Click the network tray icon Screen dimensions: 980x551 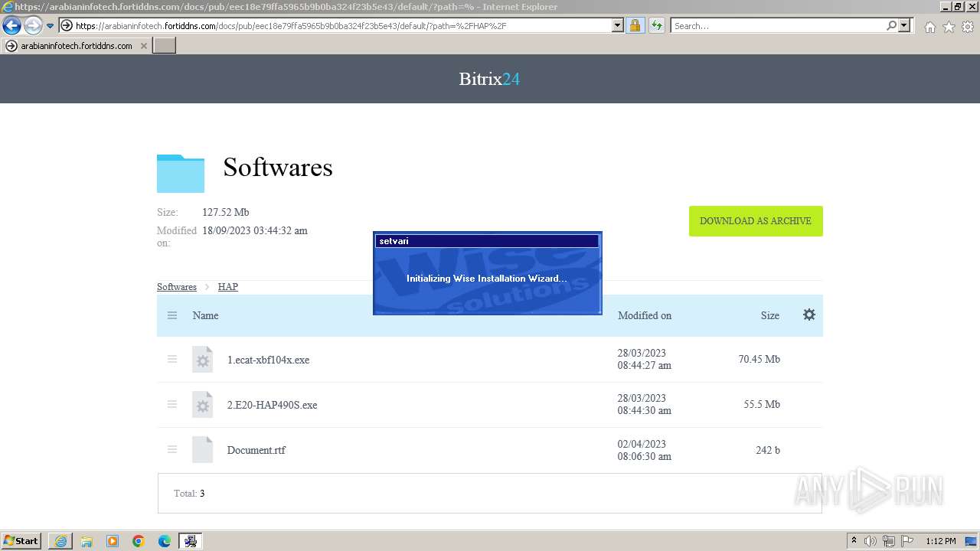[890, 541]
